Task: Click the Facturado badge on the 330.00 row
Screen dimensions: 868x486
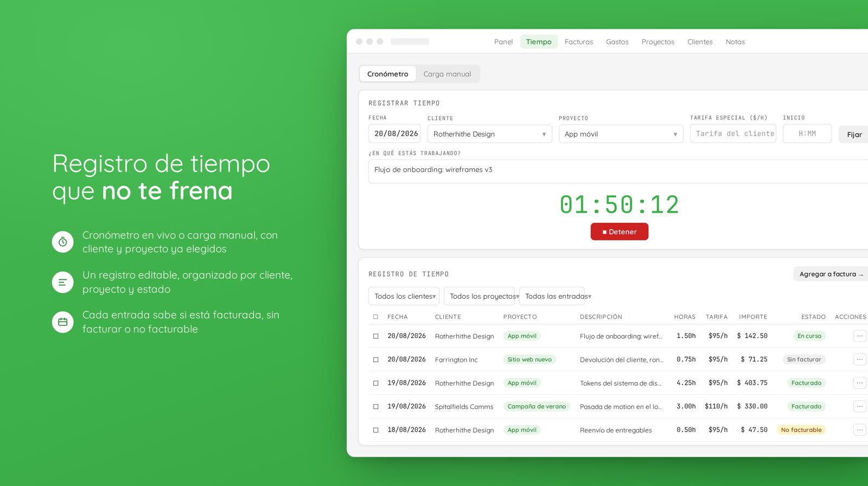Action: click(x=806, y=406)
